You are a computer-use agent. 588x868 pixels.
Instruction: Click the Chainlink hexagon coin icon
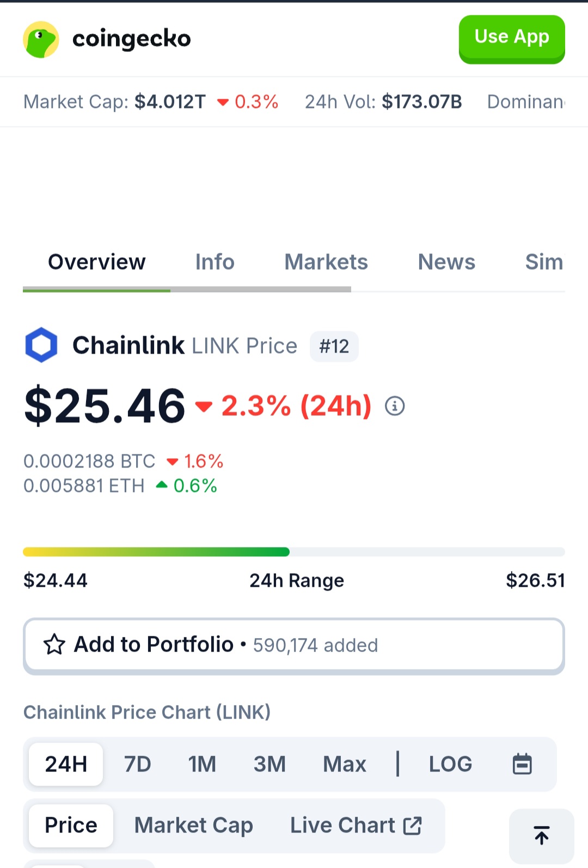coord(41,345)
